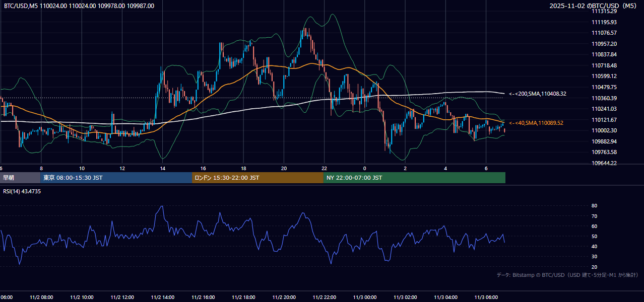Click the RSI scale value 70

(594, 216)
